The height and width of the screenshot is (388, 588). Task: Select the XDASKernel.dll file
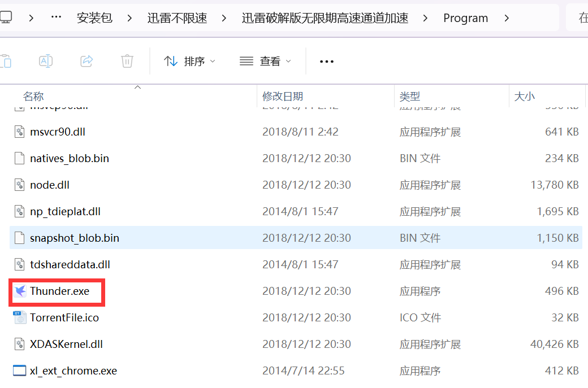[66, 344]
